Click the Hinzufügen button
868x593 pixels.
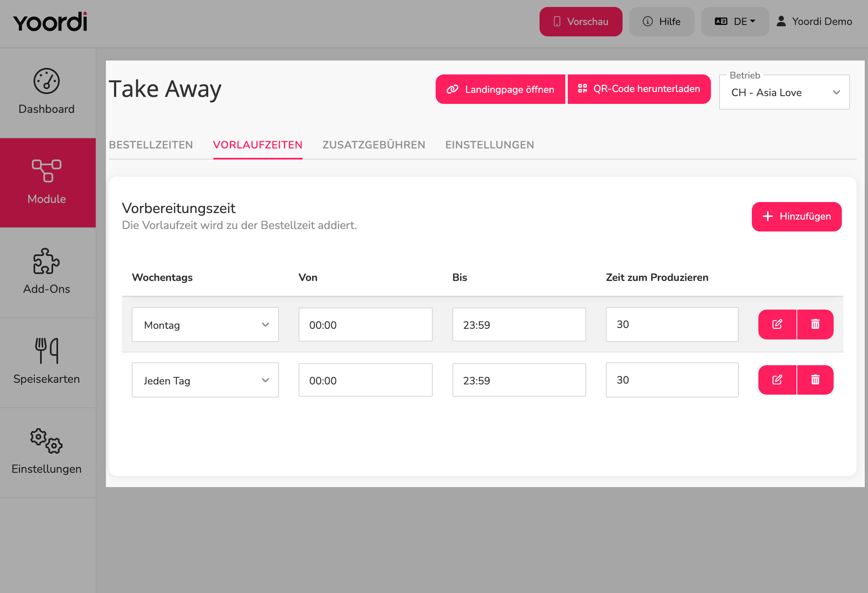(796, 217)
